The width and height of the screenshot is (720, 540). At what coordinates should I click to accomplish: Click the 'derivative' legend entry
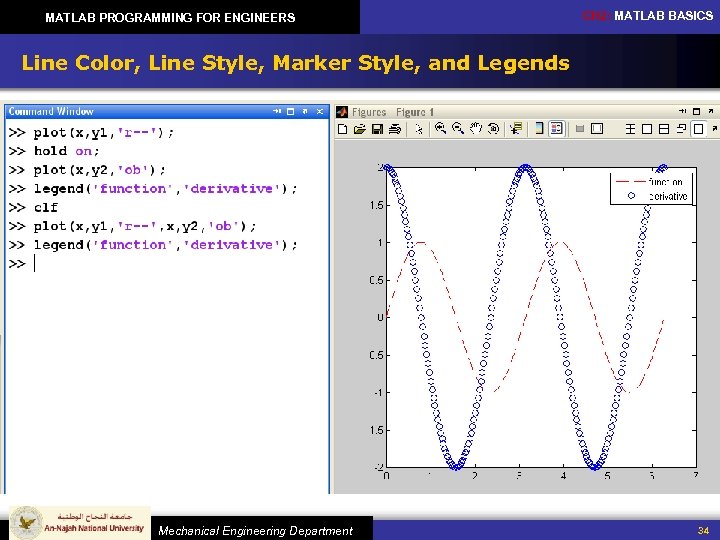pyautogui.click(x=657, y=196)
